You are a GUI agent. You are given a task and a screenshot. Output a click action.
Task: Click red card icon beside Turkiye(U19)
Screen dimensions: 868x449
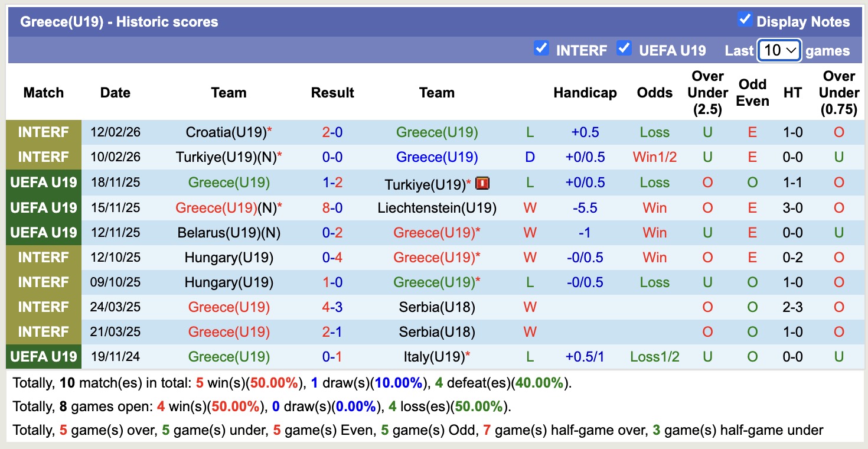[482, 184]
